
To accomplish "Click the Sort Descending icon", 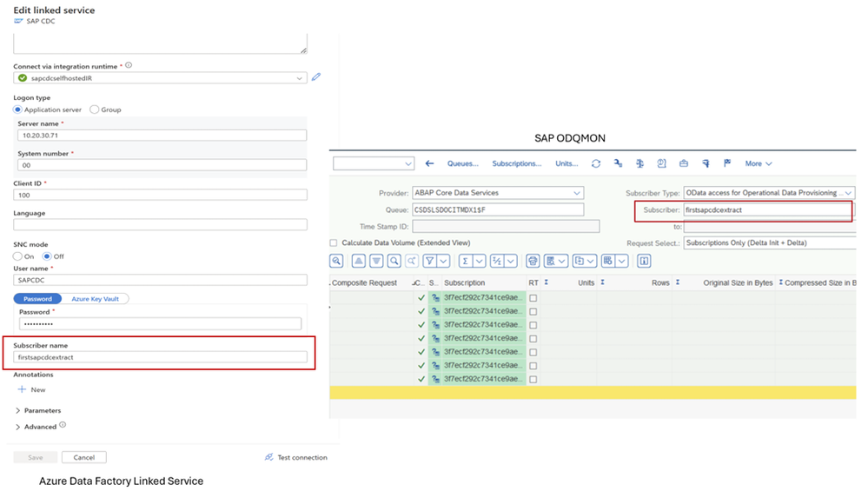I will coord(376,261).
